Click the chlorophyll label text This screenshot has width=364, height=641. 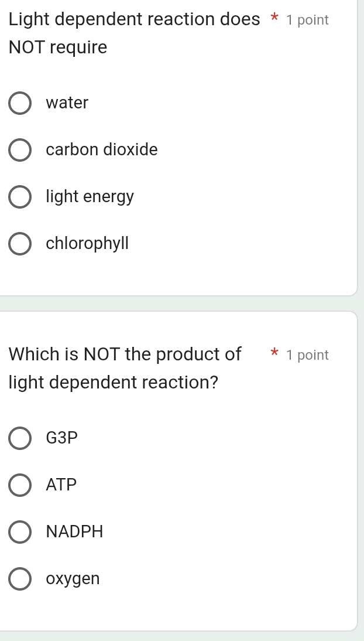click(87, 244)
